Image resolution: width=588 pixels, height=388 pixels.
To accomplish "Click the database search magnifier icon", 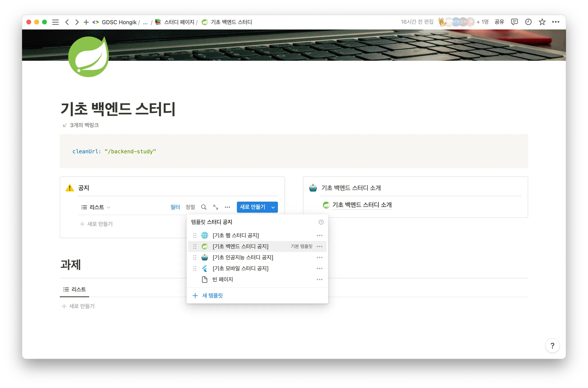I will point(204,207).
